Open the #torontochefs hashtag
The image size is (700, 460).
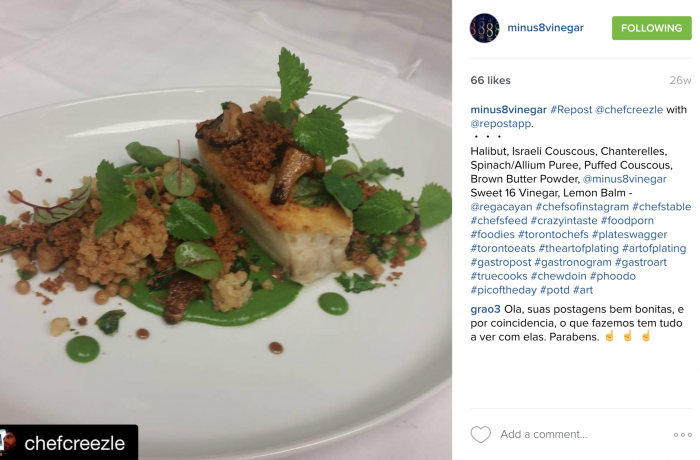(553, 234)
